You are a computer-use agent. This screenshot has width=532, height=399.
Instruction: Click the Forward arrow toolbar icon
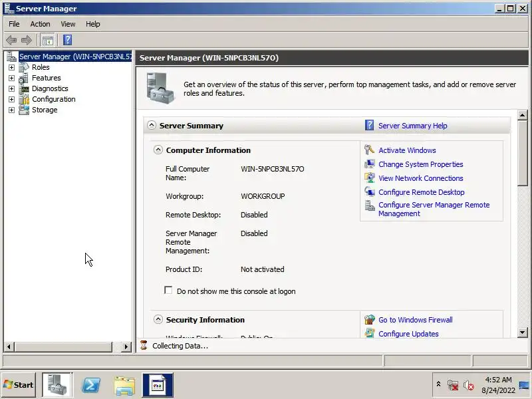[x=27, y=40]
